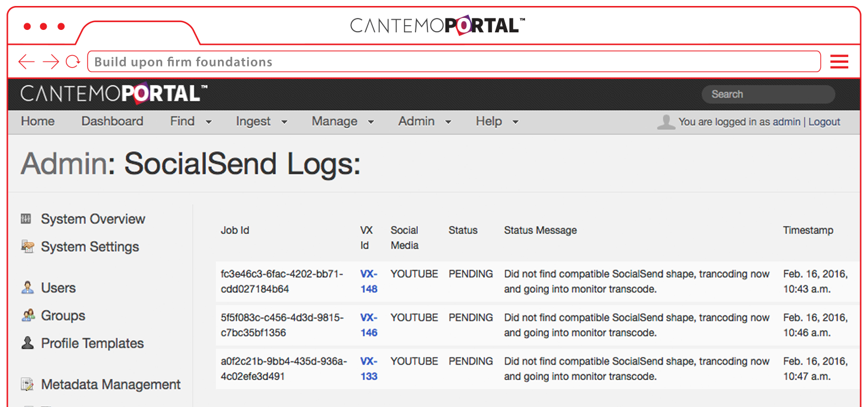Open the Find menu
This screenshot has width=868, height=407.
coord(183,121)
